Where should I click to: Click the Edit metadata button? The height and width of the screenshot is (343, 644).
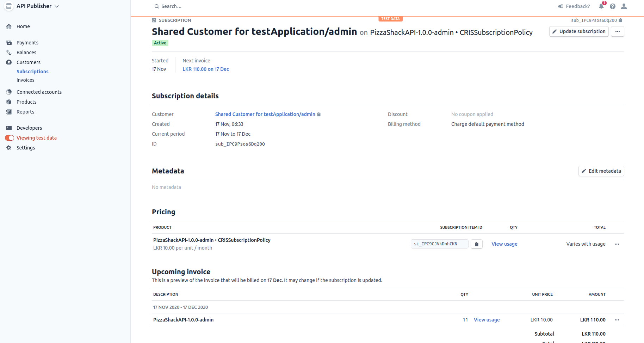601,171
